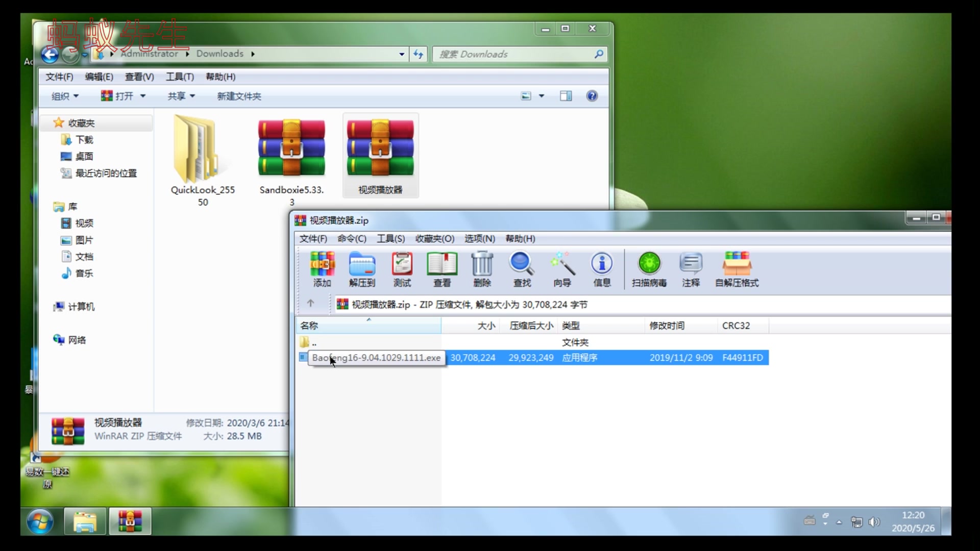This screenshot has width=980, height=551.
Task: Open the address bar history dropdown
Action: pos(402,54)
